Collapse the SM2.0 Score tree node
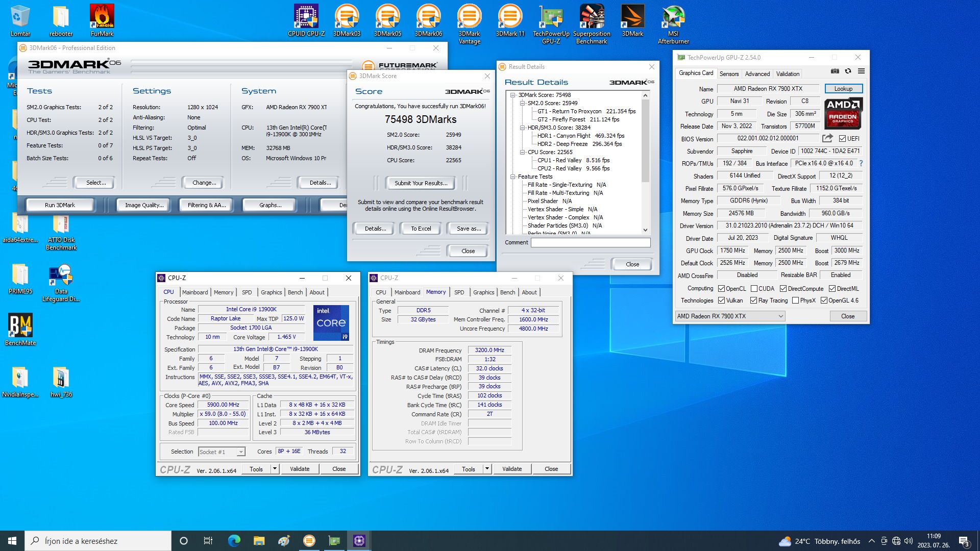The image size is (980, 551). (522, 103)
